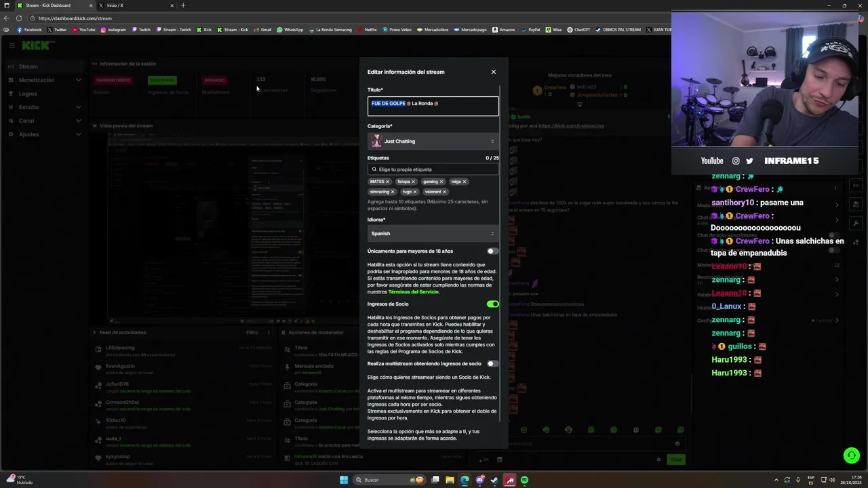The height and width of the screenshot is (488, 868).
Task: Open File Explorer from the taskbar
Action: (450, 480)
